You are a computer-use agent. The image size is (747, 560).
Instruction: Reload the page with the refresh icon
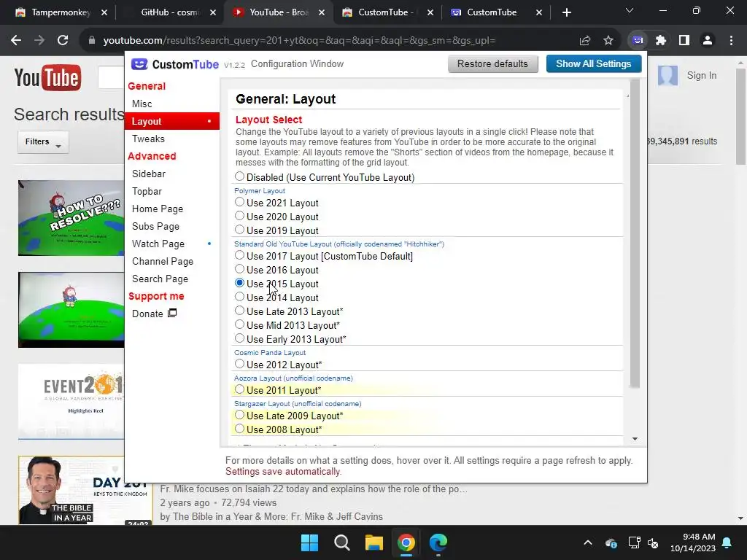pos(63,41)
